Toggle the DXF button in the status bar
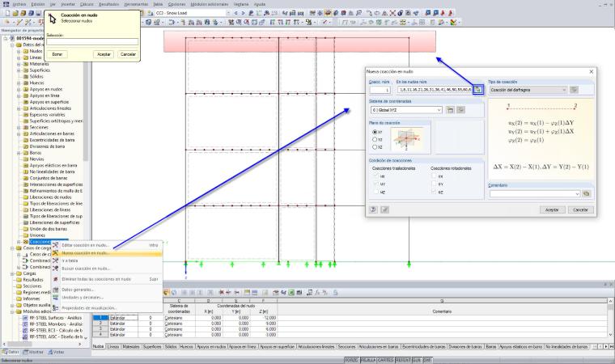 (427, 360)
